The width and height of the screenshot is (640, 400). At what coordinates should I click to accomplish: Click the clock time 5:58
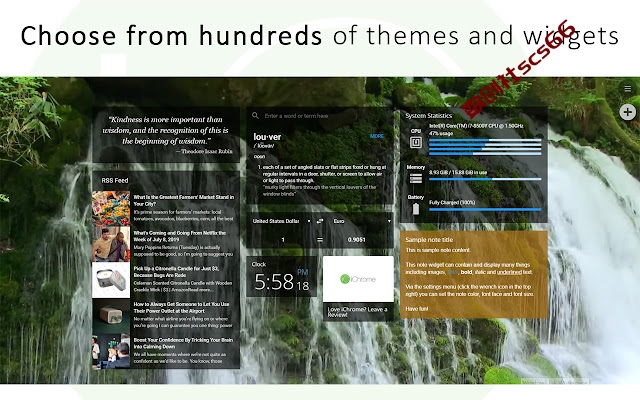274,282
